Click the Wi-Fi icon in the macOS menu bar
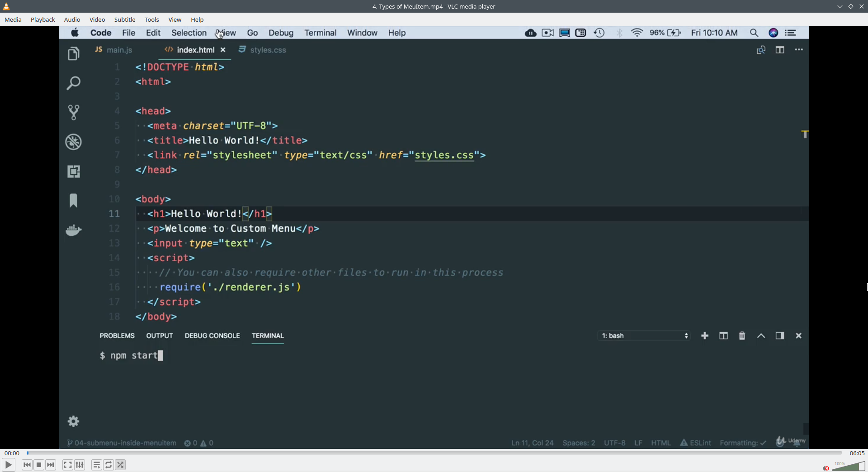Viewport: 868px width, 472px height. 637,33
